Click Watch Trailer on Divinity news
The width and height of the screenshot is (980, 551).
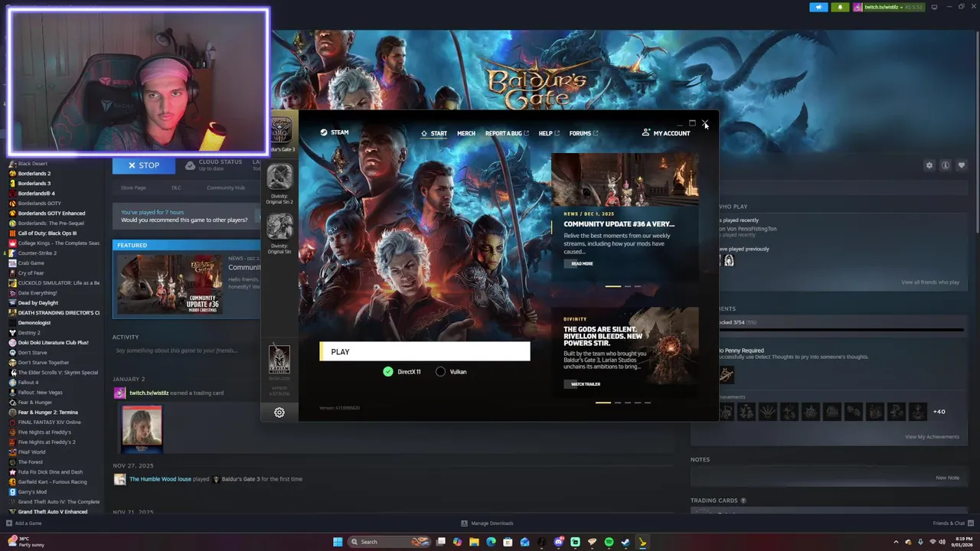pyautogui.click(x=585, y=384)
